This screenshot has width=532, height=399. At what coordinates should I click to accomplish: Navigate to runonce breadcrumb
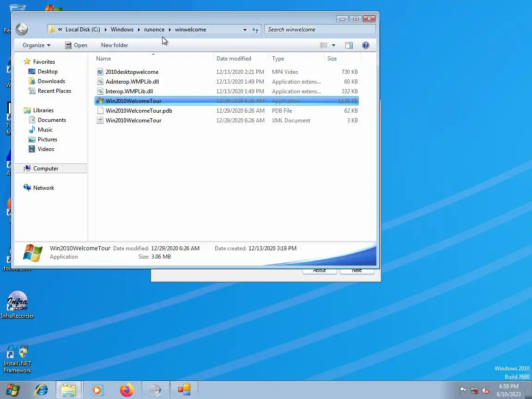[154, 30]
